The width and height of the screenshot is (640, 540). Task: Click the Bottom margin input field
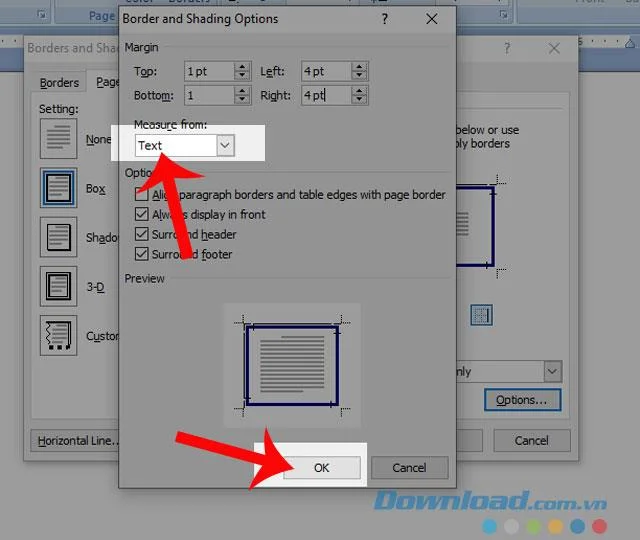click(x=209, y=96)
